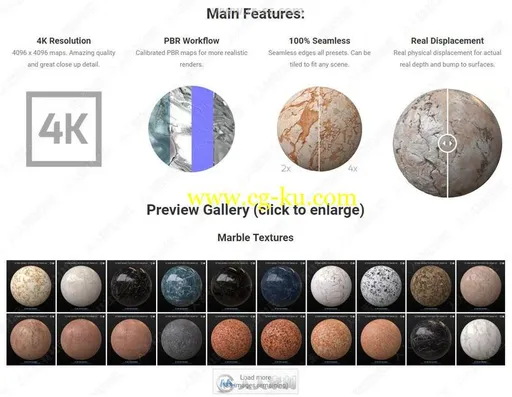This screenshot has width=512, height=397.
Task: Open the first cream marble thumbnail
Action: (31, 286)
